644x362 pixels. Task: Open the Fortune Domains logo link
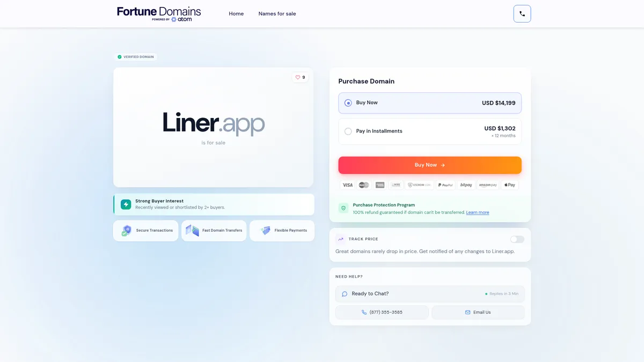click(x=159, y=14)
